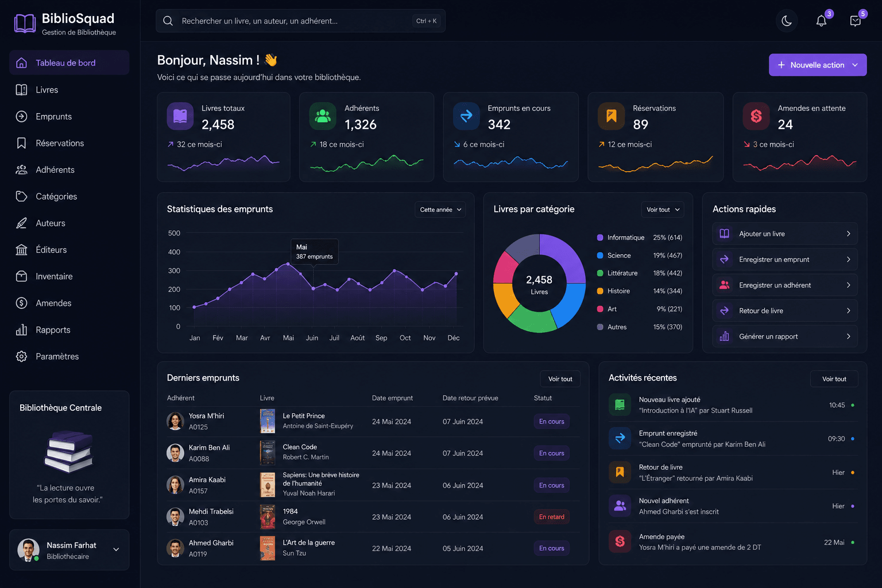Screen dimensions: 882x588
Task: Click the Générer un rapport chart icon
Action: tap(725, 336)
